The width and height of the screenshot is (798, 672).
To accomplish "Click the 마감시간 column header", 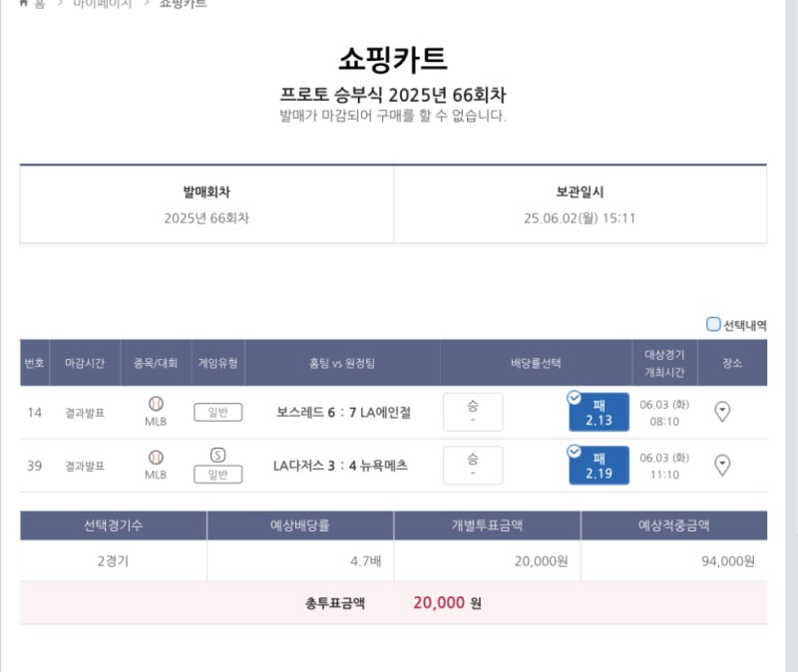I will click(x=85, y=364).
